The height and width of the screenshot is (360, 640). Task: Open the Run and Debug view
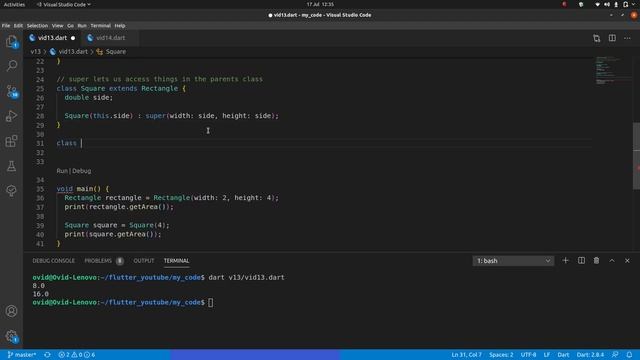click(11, 116)
